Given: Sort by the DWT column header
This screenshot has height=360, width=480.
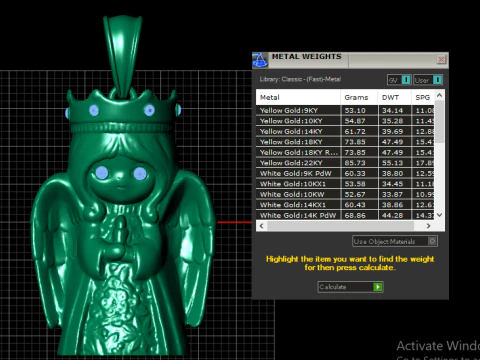Looking at the screenshot, I should [x=395, y=97].
